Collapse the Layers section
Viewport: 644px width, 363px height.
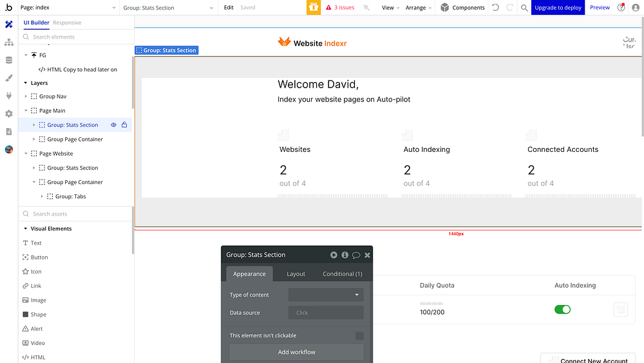(26, 83)
